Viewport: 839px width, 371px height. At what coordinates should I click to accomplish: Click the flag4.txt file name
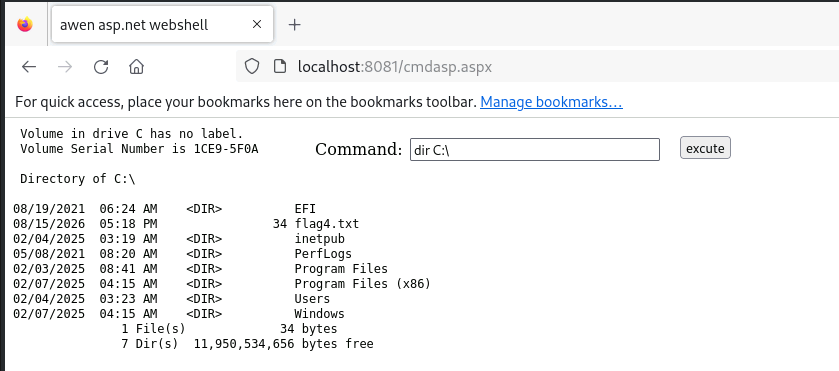pyautogui.click(x=326, y=224)
